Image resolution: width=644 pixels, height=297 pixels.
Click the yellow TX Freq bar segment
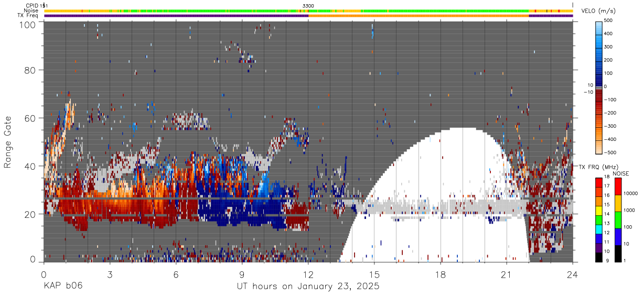click(x=418, y=16)
